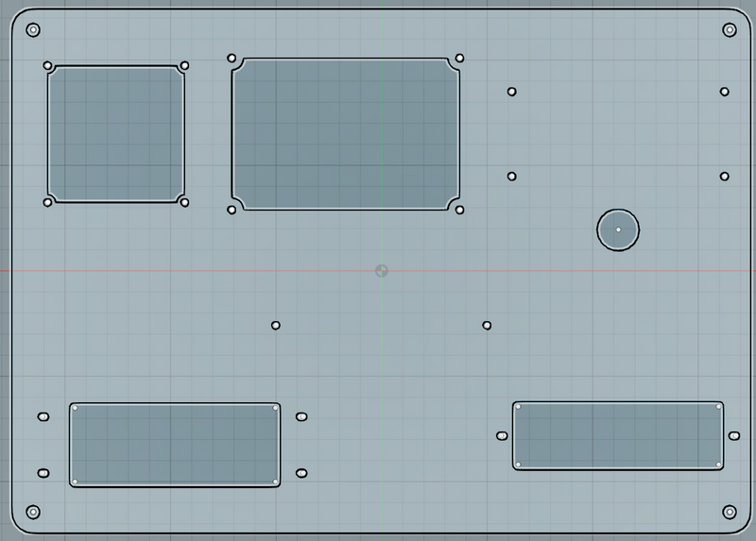The height and width of the screenshot is (541, 756).
Task: Select the square cutout in the upper left
Action: coord(116,133)
